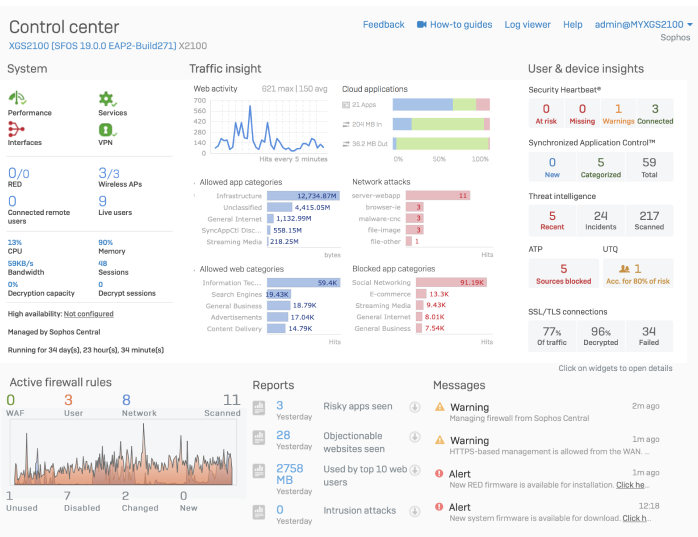Open the Security Heartbeat Missing tile

click(x=582, y=114)
